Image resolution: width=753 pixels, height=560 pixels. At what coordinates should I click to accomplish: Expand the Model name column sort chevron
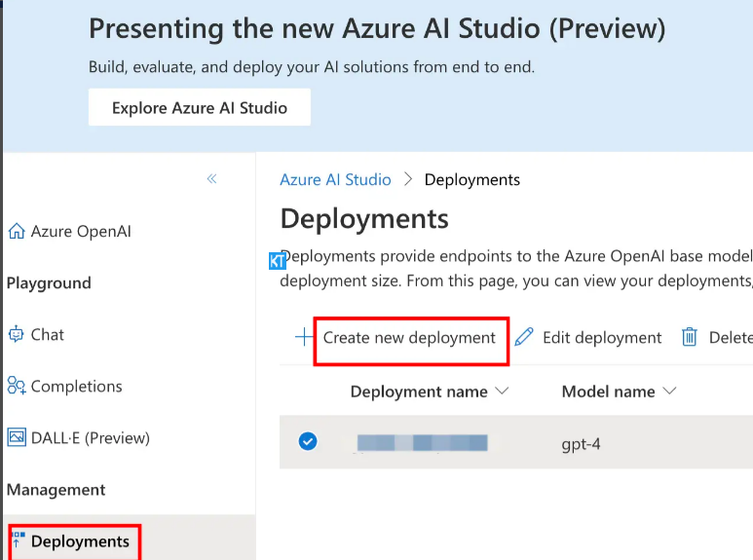[669, 391]
